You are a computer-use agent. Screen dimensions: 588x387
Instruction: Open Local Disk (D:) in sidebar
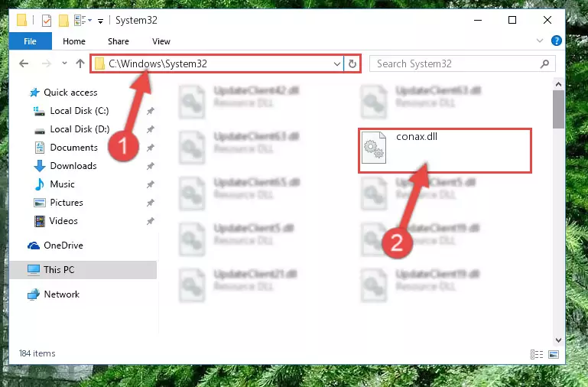(80, 129)
